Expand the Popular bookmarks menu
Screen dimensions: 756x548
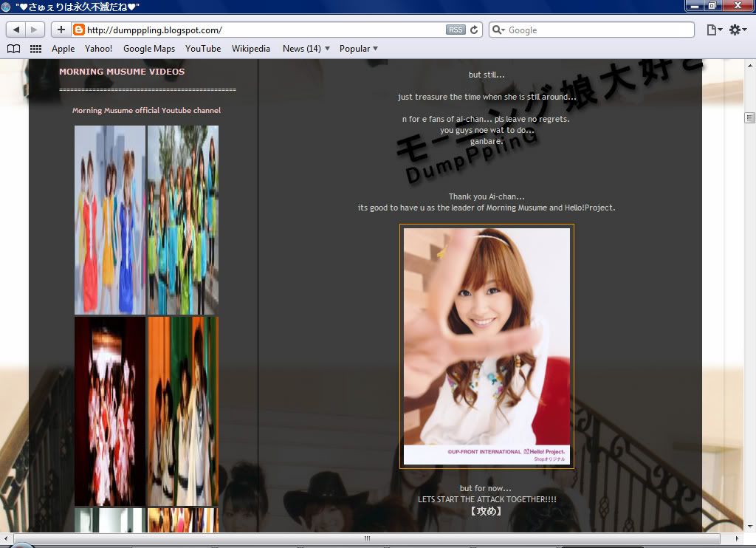point(358,49)
